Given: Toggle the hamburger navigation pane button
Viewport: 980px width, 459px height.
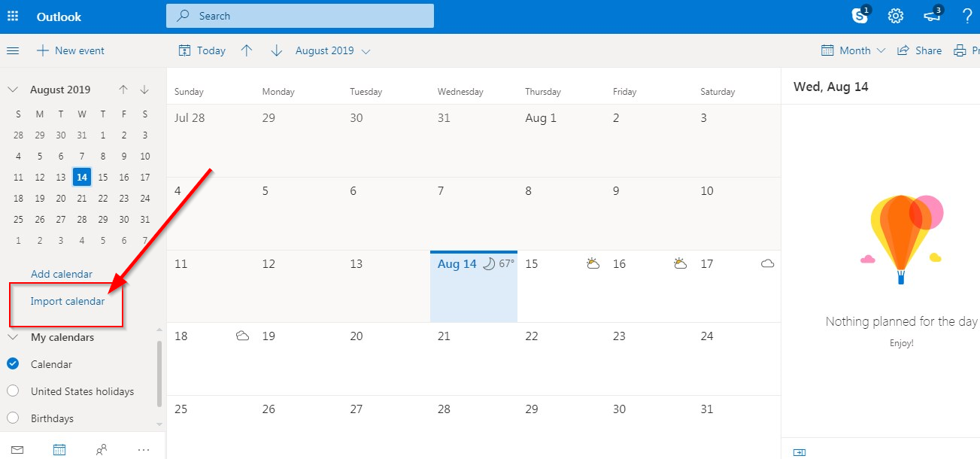Looking at the screenshot, I should click(x=13, y=50).
